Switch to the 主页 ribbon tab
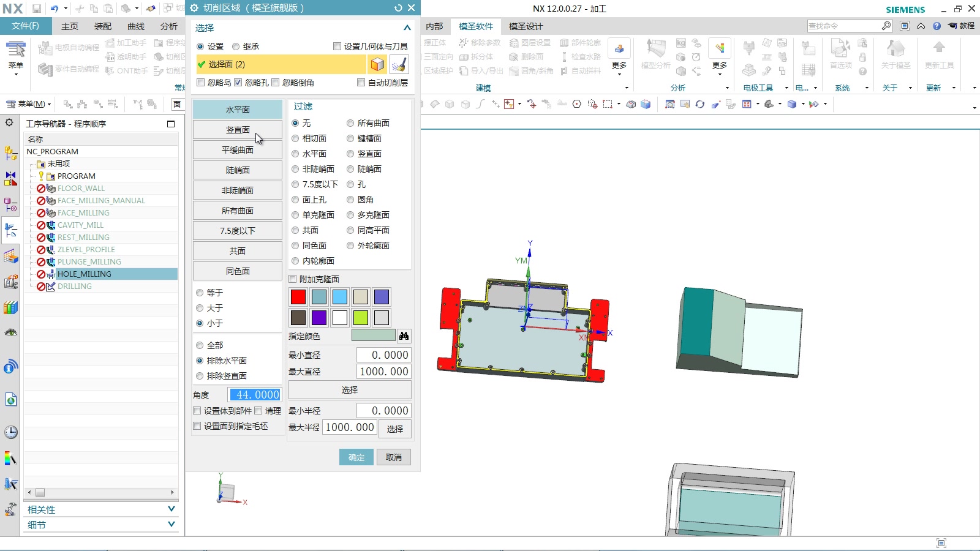Image resolution: width=980 pixels, height=551 pixels. (70, 26)
